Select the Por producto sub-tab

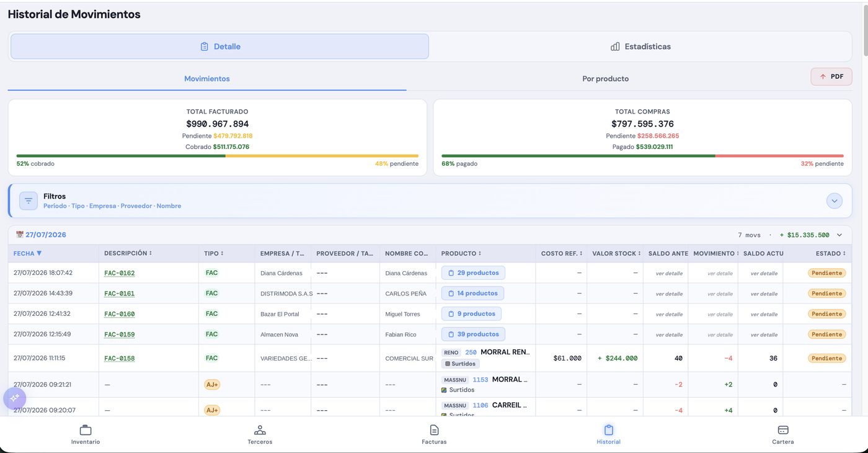pos(605,79)
